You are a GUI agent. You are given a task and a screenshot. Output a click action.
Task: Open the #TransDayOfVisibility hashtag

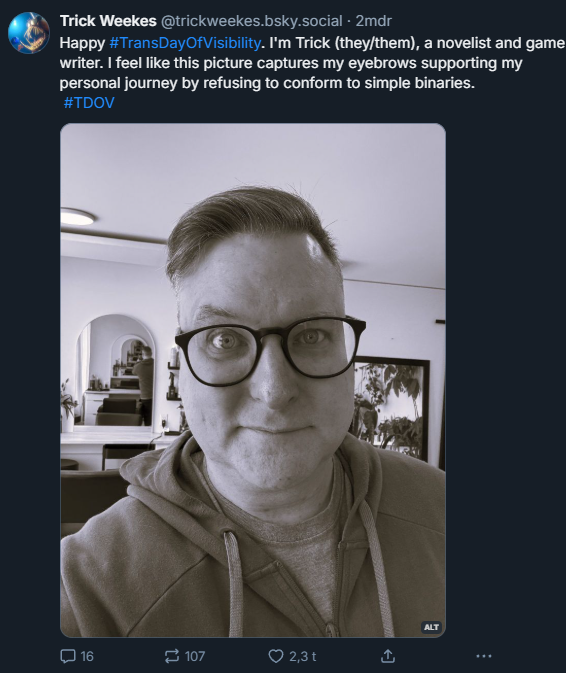pos(185,43)
